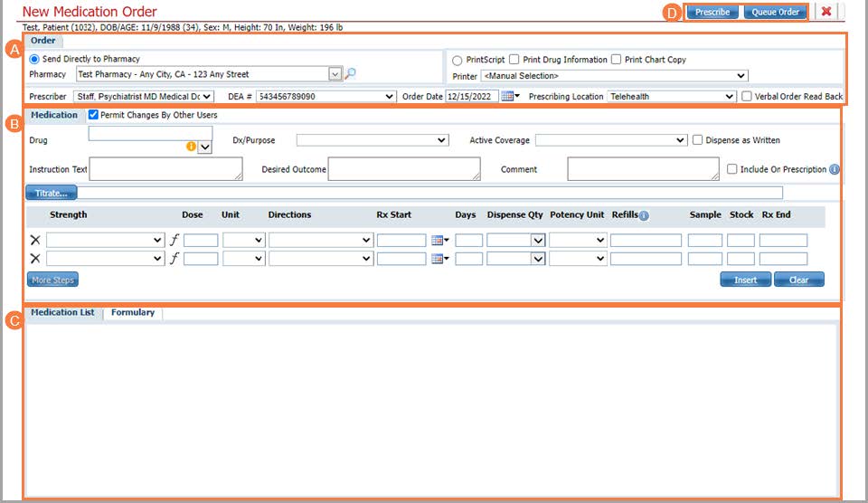Screen dimensions: 868x503
Task: Uncheck Permit Changes By Other Users
Action: tap(93, 115)
